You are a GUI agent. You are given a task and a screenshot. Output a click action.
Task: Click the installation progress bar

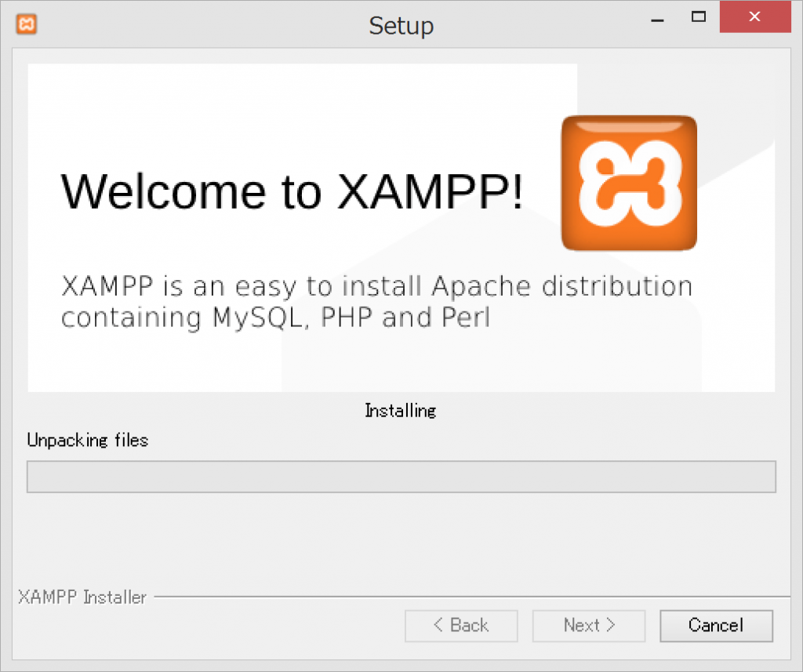[401, 476]
